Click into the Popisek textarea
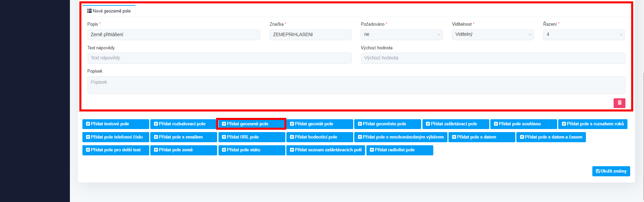Screen dimensions: 644x202 356,85
